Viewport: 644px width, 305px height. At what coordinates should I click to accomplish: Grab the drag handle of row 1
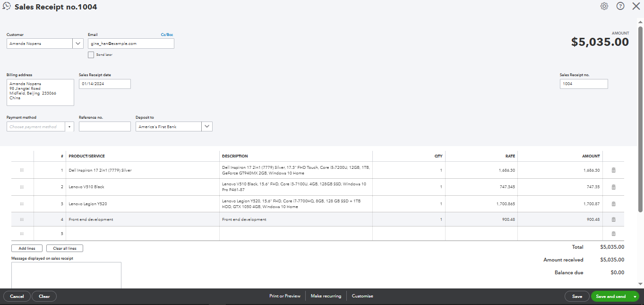pyautogui.click(x=22, y=170)
